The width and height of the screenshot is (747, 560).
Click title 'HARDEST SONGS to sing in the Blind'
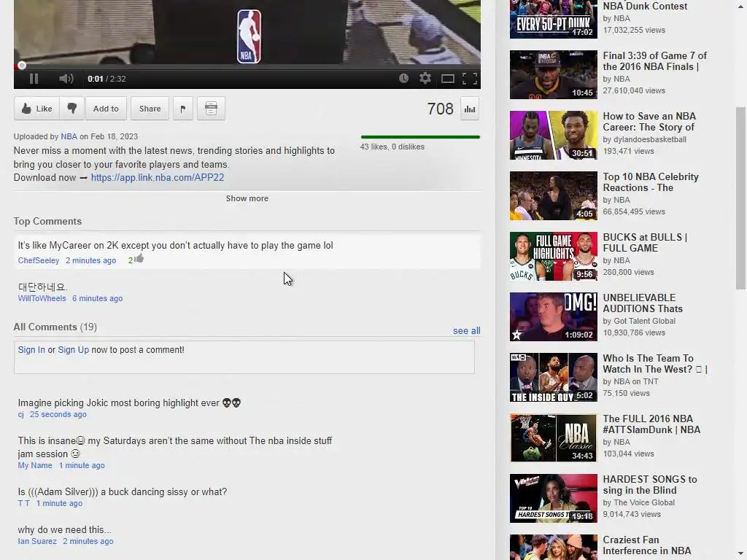[x=650, y=485]
